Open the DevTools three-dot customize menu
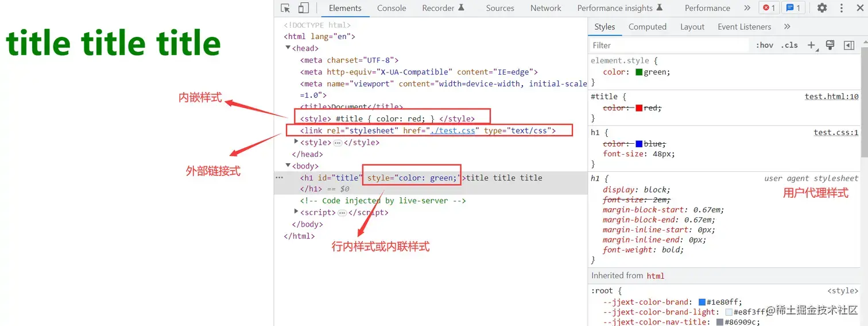This screenshot has height=326, width=868. pos(841,8)
